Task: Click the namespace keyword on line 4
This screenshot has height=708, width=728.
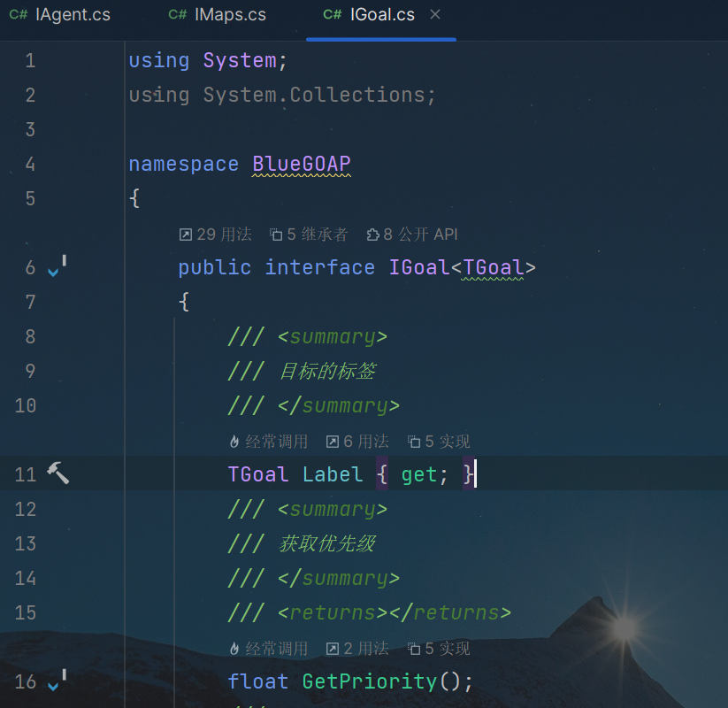Action: (x=184, y=164)
